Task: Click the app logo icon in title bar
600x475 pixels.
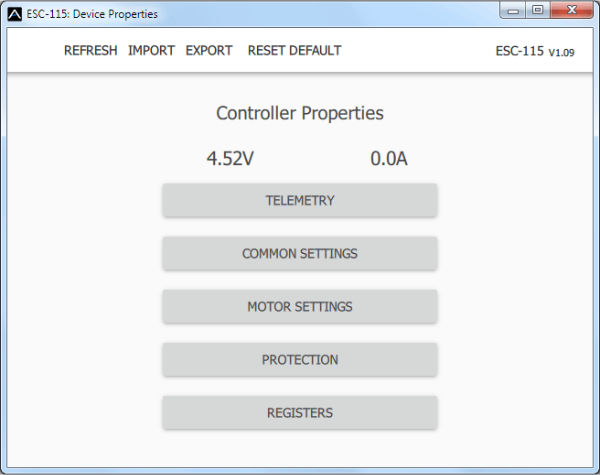Action: (14, 15)
